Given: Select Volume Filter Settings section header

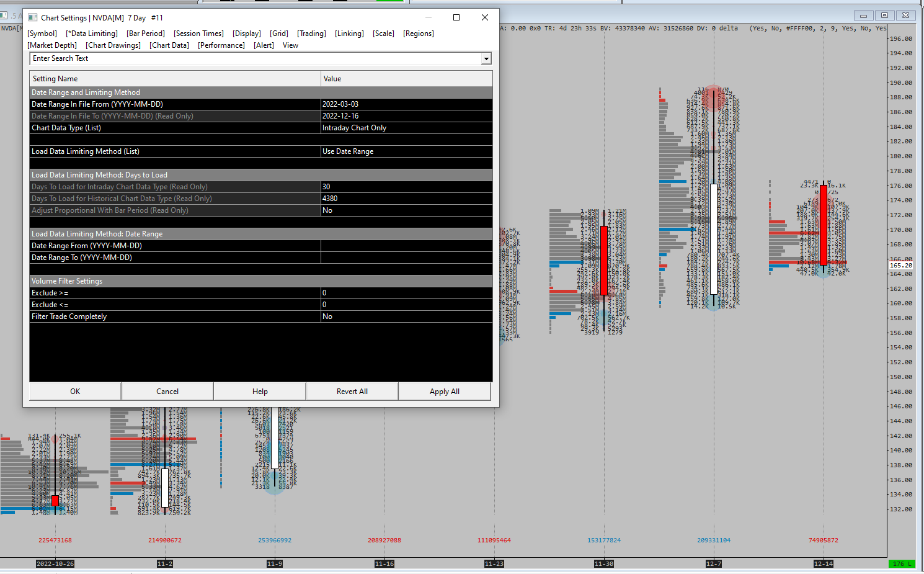Looking at the screenshot, I should point(261,281).
